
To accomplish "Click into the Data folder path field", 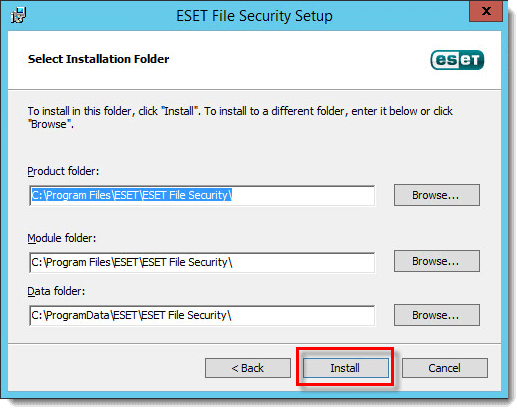I will [x=202, y=315].
